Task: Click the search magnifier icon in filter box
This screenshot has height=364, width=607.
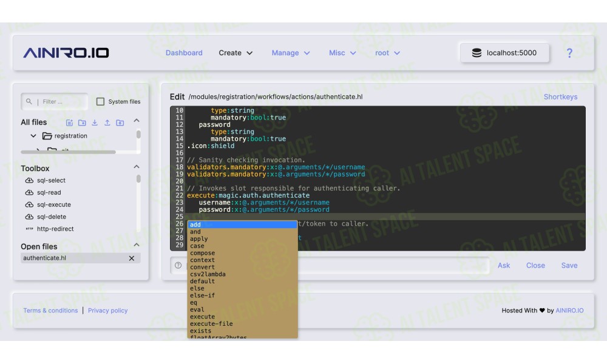Action: pos(29,101)
